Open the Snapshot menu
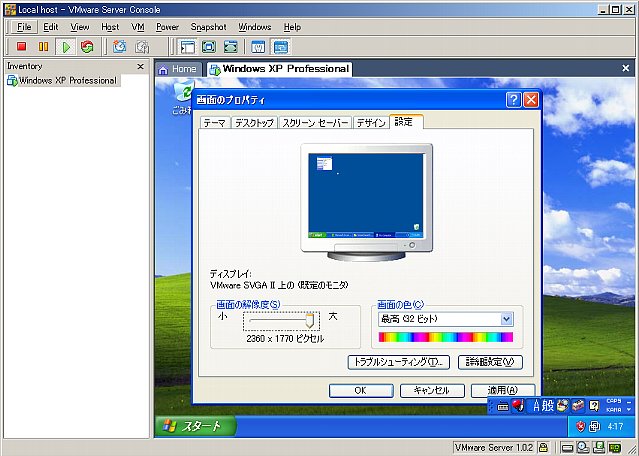 click(208, 27)
